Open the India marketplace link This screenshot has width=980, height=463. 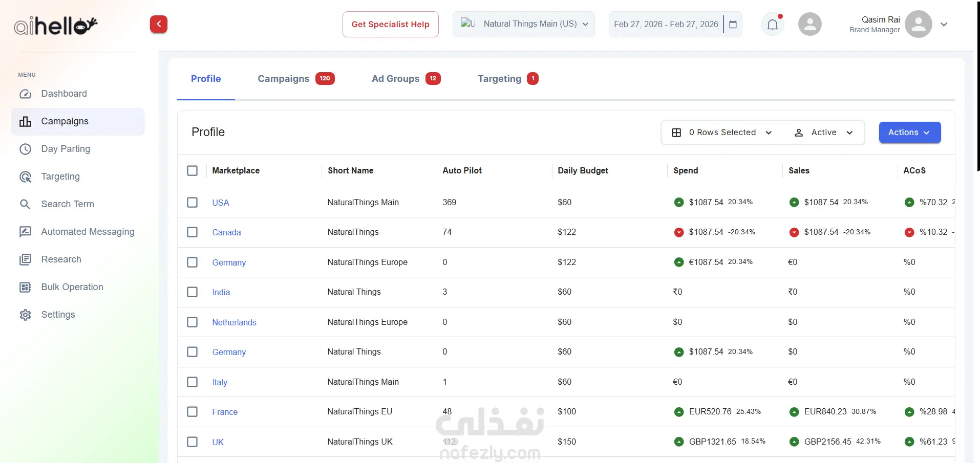221,292
